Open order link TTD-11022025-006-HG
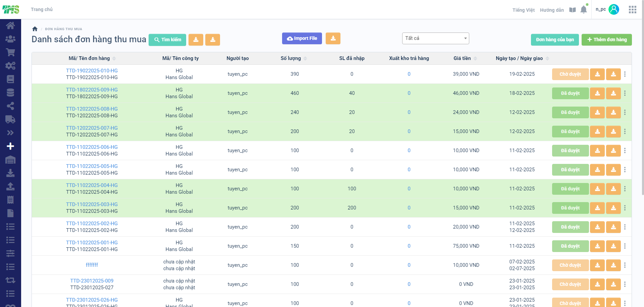 tap(92, 147)
